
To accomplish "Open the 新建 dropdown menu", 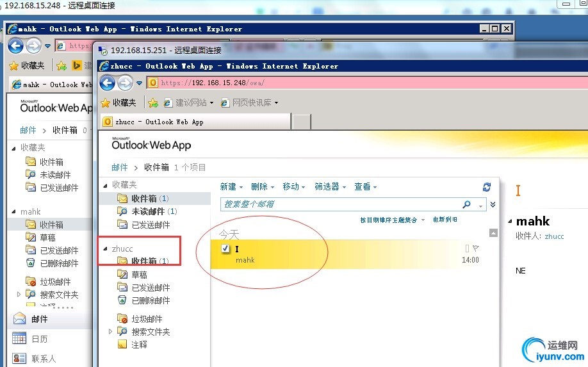I will tap(231, 186).
